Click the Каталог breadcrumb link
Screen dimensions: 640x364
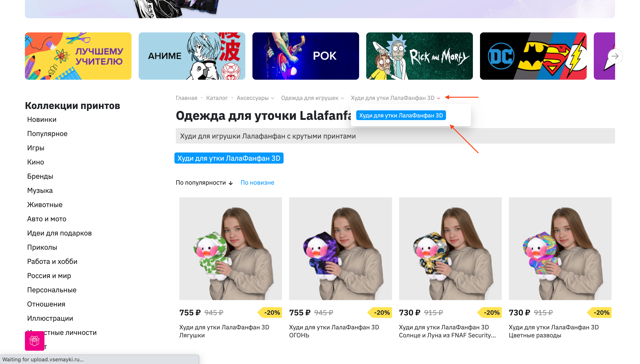(217, 97)
